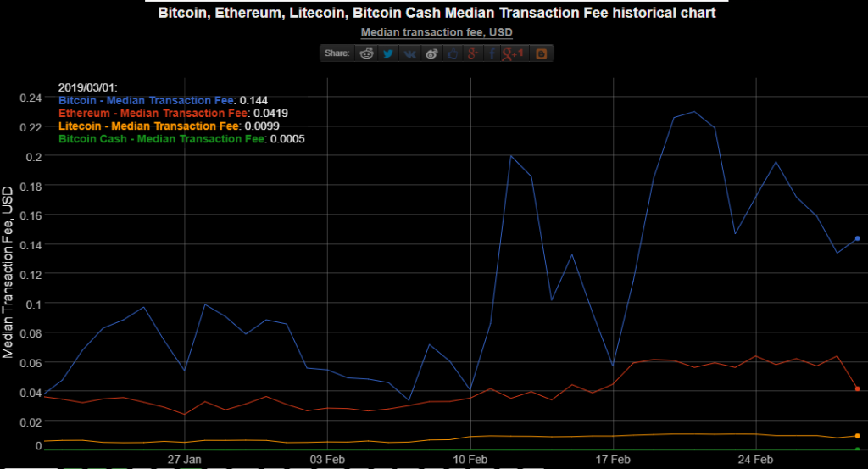Share the chart on VK
Image resolution: width=868 pixels, height=469 pixels.
pyautogui.click(x=409, y=53)
